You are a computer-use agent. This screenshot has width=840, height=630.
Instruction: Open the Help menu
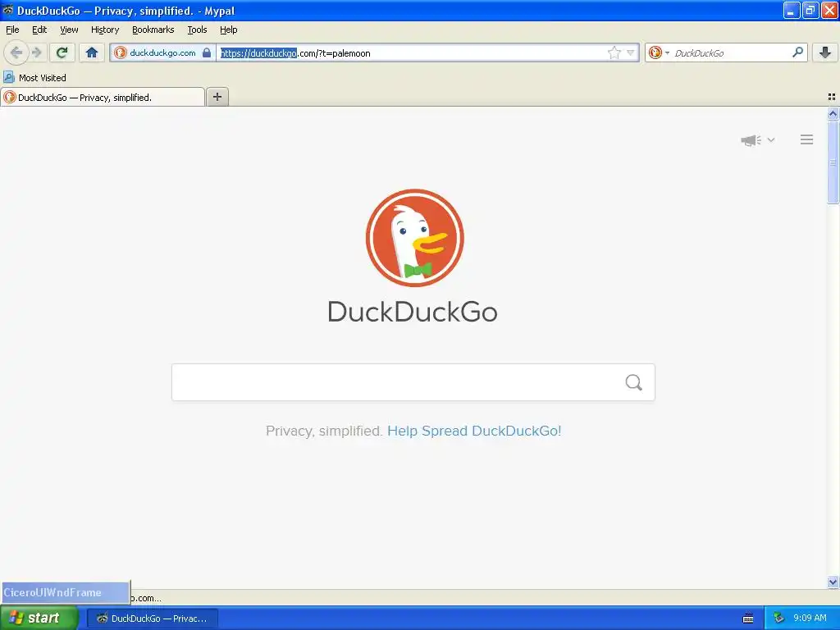229,30
